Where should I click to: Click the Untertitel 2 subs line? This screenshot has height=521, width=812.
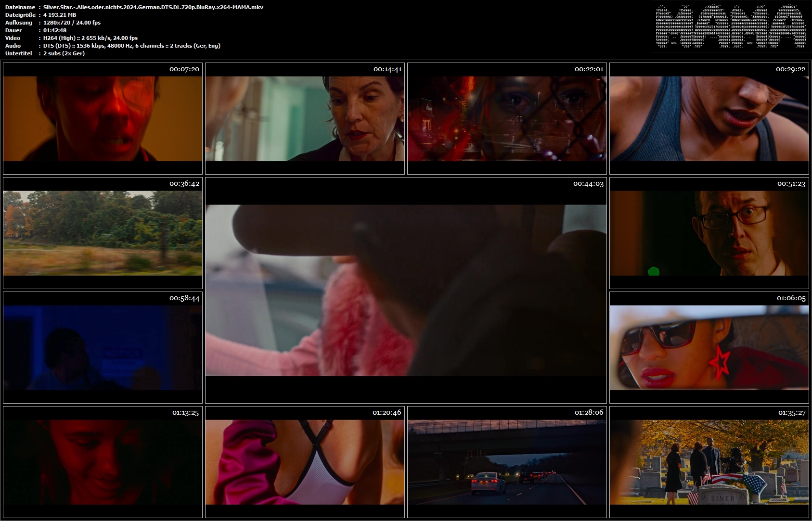64,53
